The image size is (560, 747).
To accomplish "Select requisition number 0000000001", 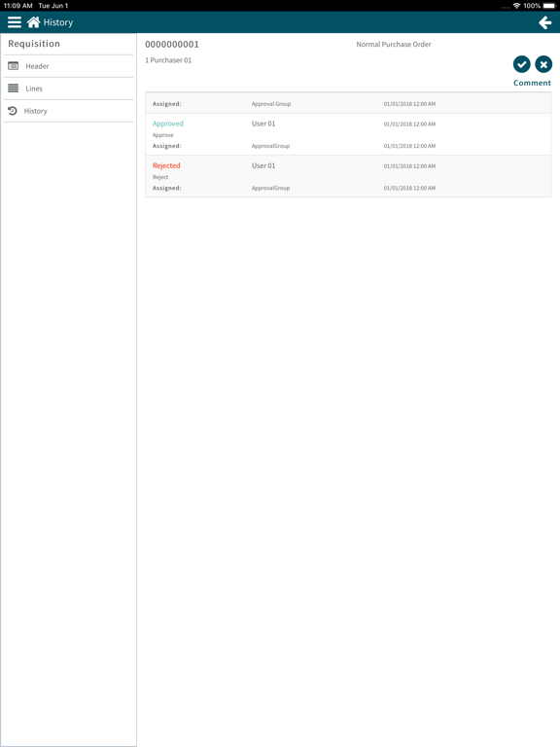I will pyautogui.click(x=172, y=45).
